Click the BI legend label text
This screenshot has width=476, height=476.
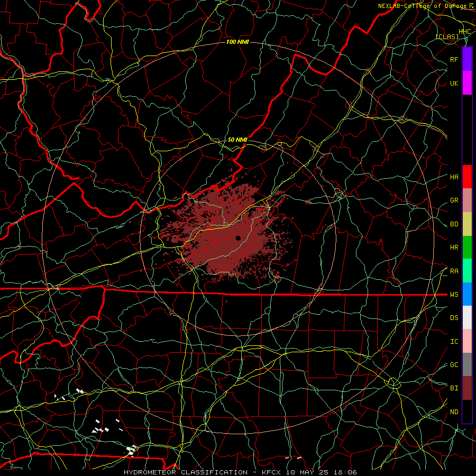[x=454, y=388]
